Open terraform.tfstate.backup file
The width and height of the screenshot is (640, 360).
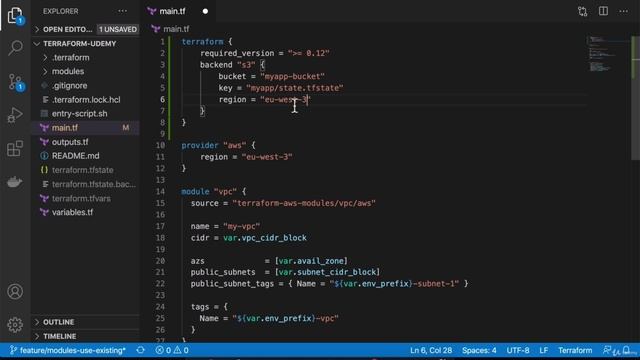86,184
